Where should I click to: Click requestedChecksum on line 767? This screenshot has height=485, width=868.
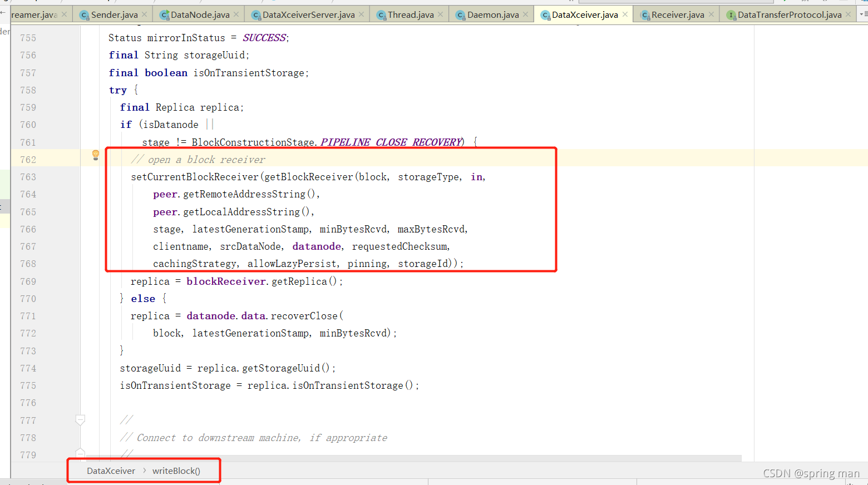[x=399, y=246]
